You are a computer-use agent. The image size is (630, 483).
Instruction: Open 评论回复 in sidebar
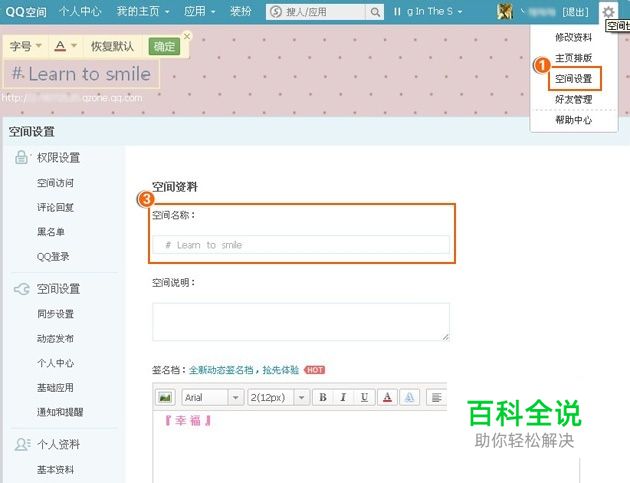(x=55, y=208)
